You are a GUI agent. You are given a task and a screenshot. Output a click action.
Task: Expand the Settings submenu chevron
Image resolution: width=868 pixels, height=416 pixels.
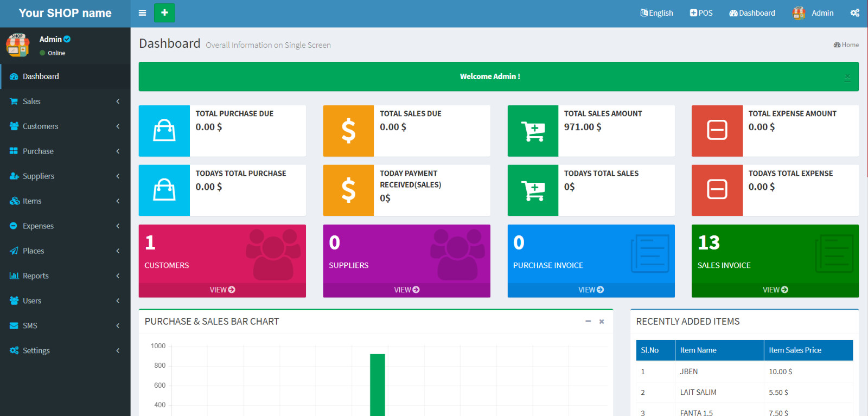118,351
